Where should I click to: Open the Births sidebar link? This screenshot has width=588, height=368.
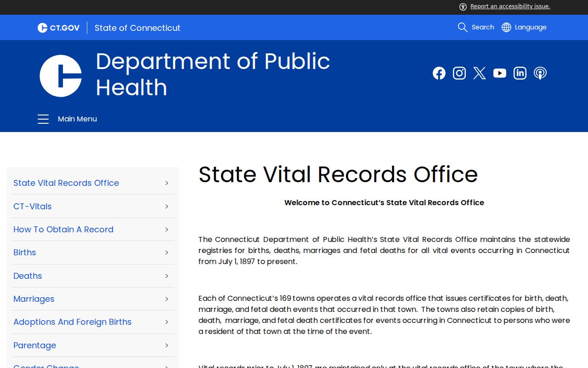tap(25, 253)
